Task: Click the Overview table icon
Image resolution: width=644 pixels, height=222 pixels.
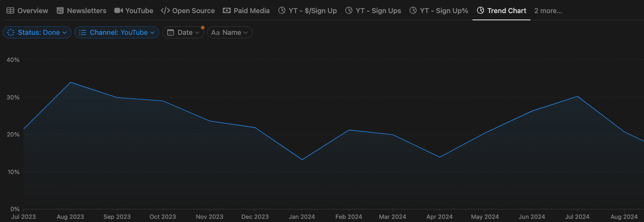Action: [x=10, y=10]
